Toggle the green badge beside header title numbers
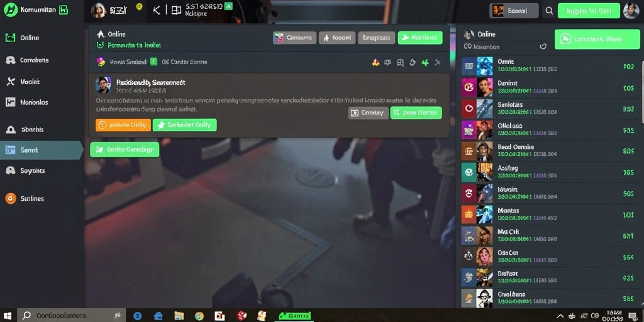644x322 pixels. click(x=229, y=6)
